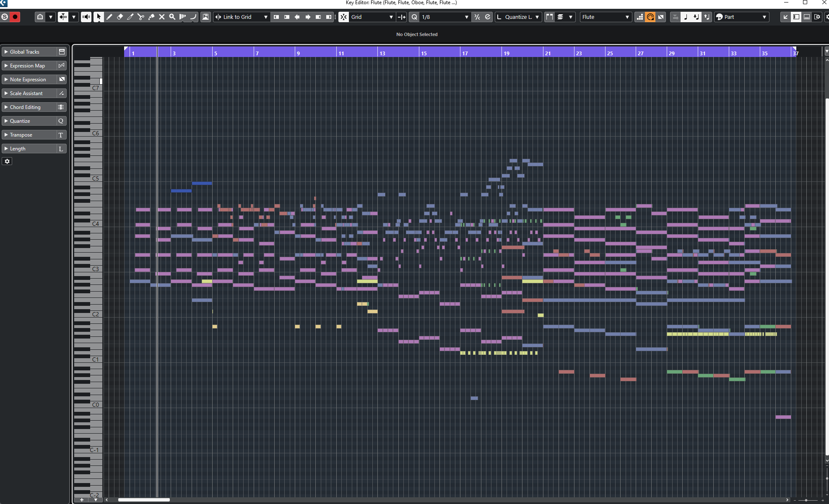The height and width of the screenshot is (504, 829).
Task: Open the Auto-Scroll settings dropdown arrow
Action: (74, 17)
